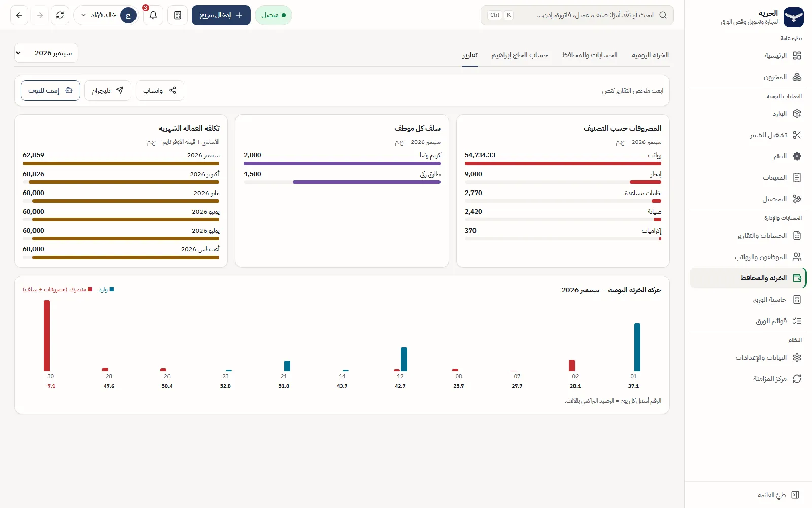Click the الحرية company logo

click(794, 17)
